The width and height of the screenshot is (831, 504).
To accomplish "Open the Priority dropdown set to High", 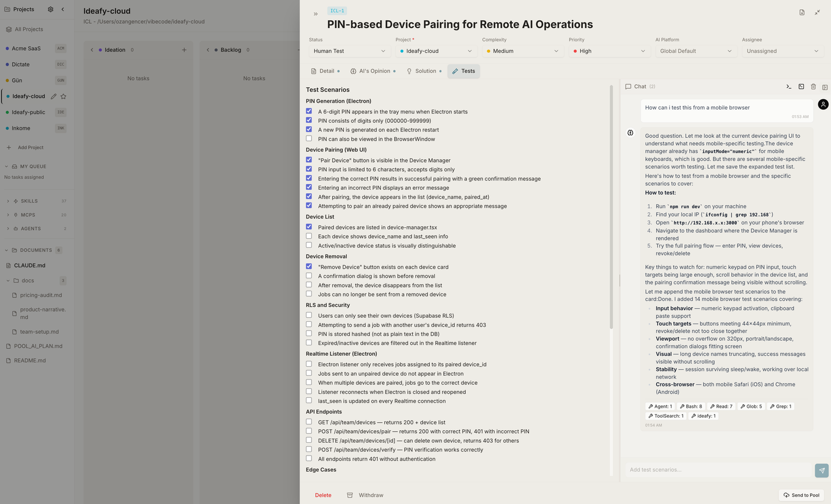I will [609, 51].
